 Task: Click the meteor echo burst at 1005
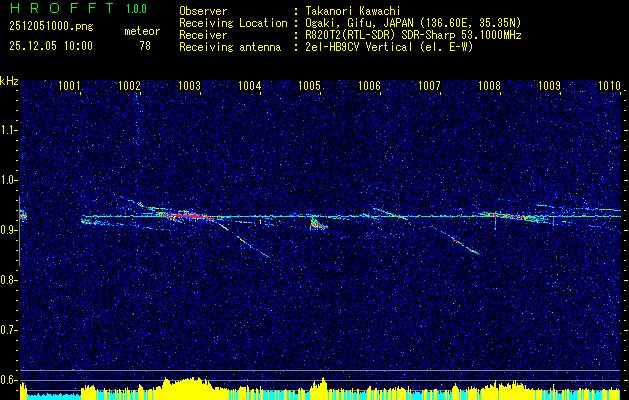(x=319, y=223)
